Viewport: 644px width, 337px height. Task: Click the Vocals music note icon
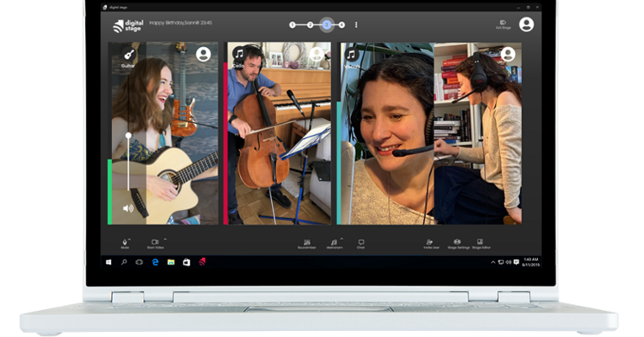[352, 54]
